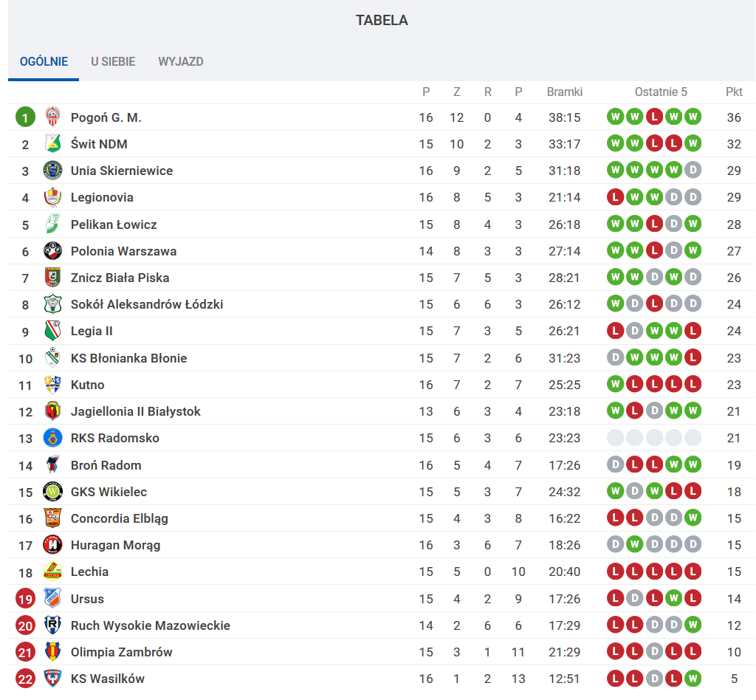Click the Legia II club logo
Viewport: 756px width, 700px height.
click(52, 331)
